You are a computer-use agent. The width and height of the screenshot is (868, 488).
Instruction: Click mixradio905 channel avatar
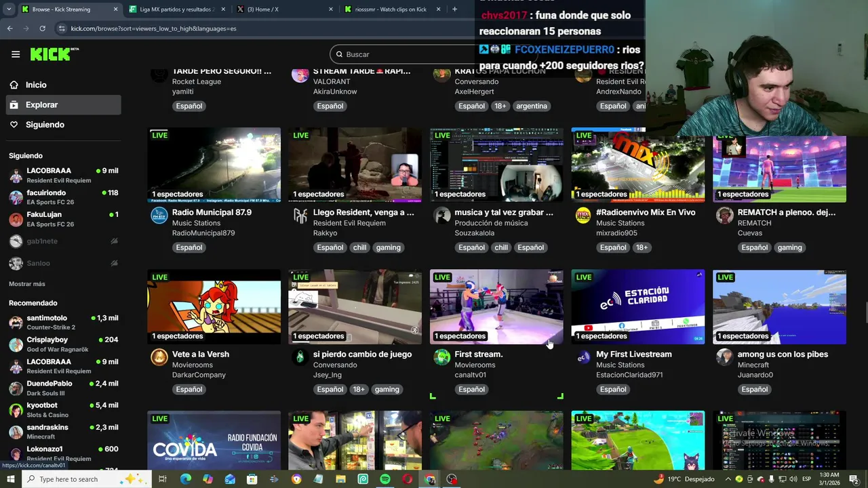pyautogui.click(x=583, y=216)
